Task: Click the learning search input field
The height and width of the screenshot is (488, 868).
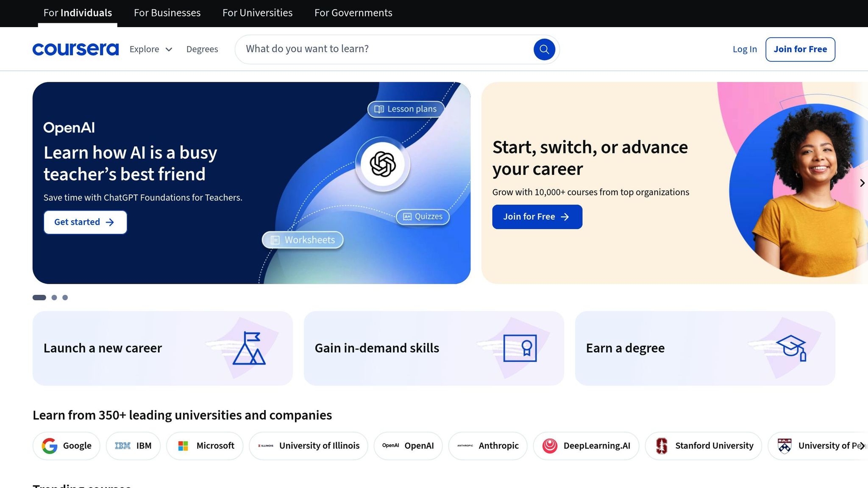Action: coord(381,49)
